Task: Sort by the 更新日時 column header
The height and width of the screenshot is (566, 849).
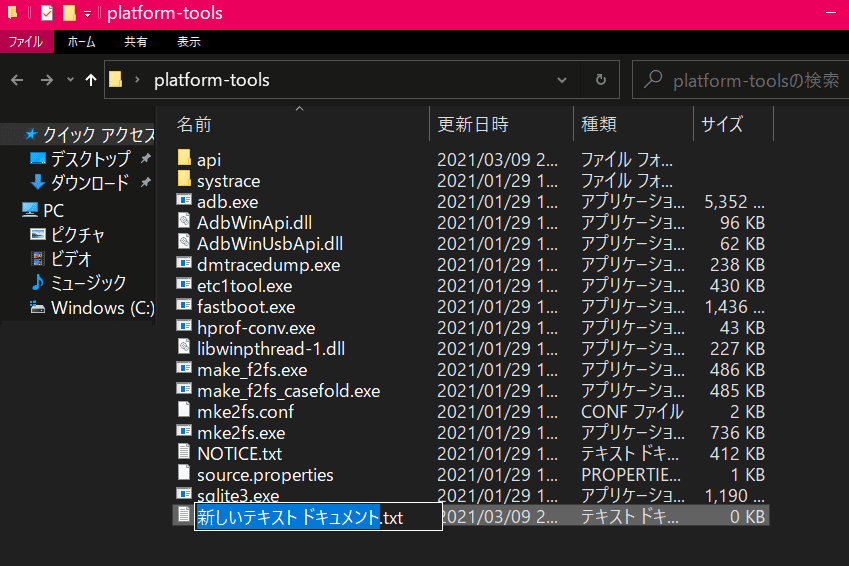Action: (x=473, y=125)
